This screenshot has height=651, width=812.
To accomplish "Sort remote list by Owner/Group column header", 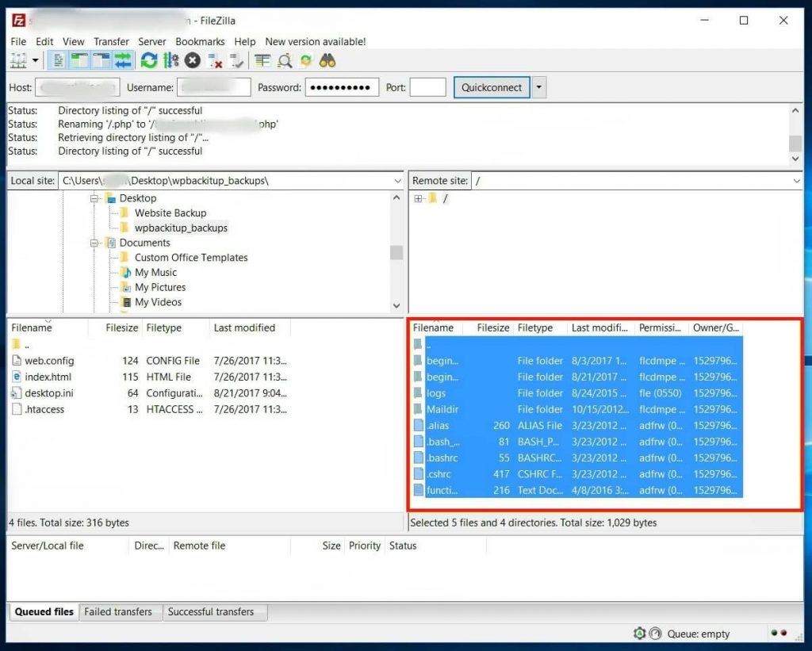I will pyautogui.click(x=716, y=327).
